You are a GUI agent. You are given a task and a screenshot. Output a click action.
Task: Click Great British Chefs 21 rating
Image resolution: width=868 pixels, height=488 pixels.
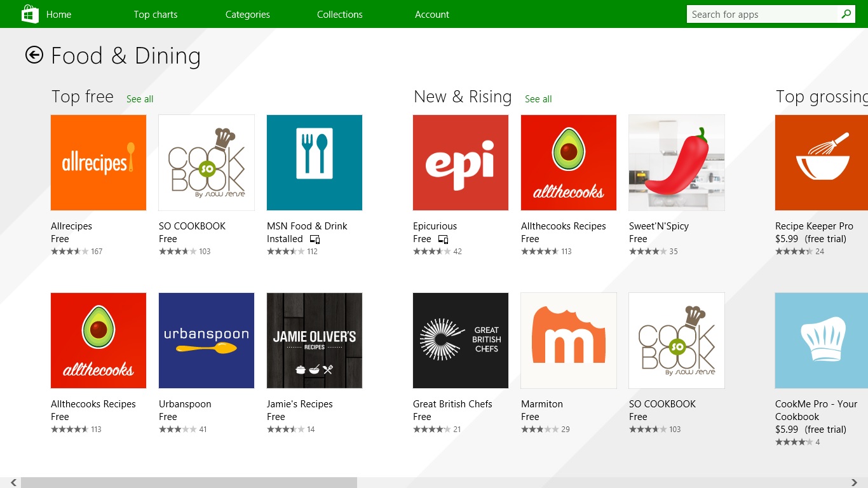(x=437, y=430)
